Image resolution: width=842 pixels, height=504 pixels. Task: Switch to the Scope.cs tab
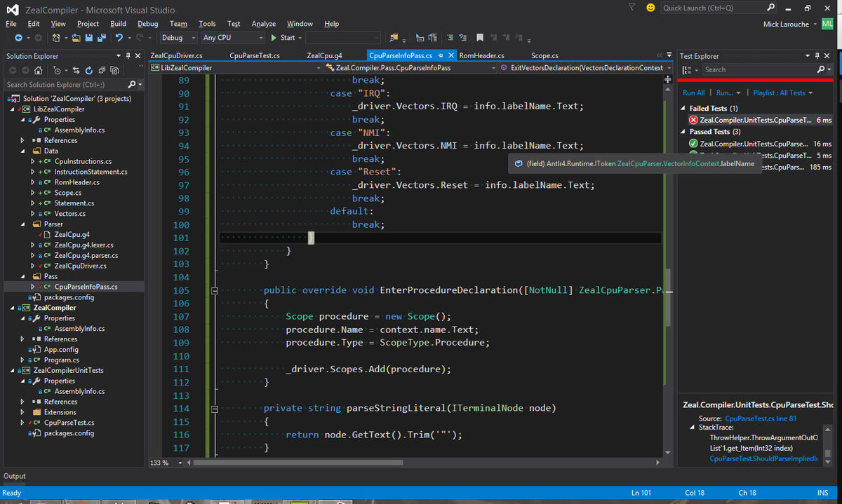click(544, 55)
